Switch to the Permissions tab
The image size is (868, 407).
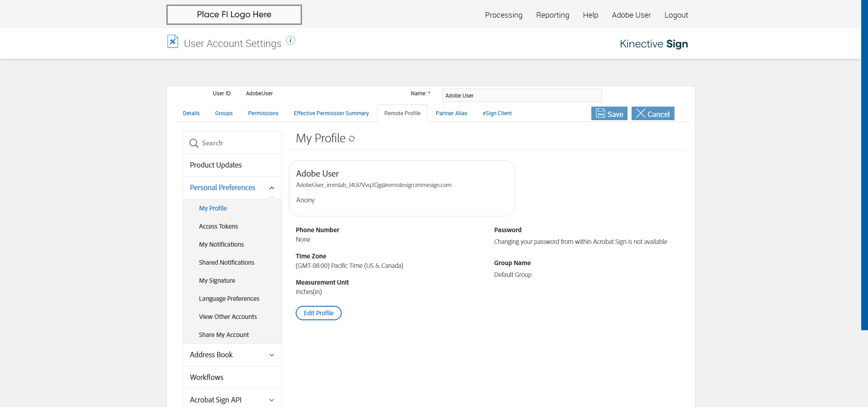click(263, 113)
